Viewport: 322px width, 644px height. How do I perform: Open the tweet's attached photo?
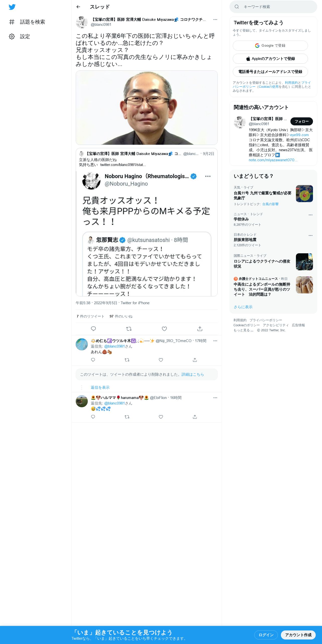point(147,108)
